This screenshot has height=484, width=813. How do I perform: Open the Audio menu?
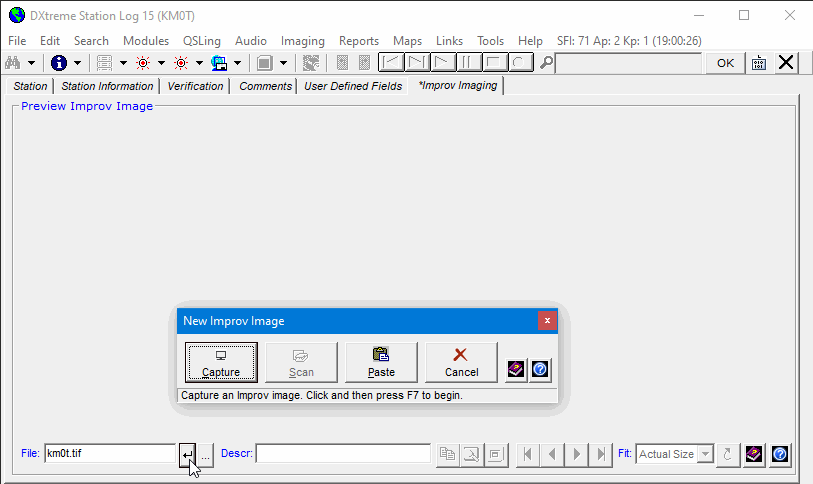click(x=251, y=41)
